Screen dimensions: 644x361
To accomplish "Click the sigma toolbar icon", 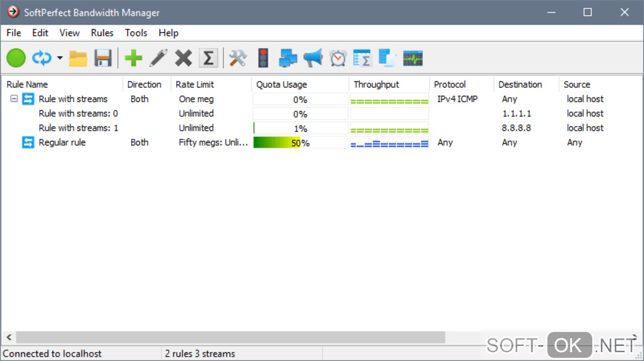I will (208, 58).
